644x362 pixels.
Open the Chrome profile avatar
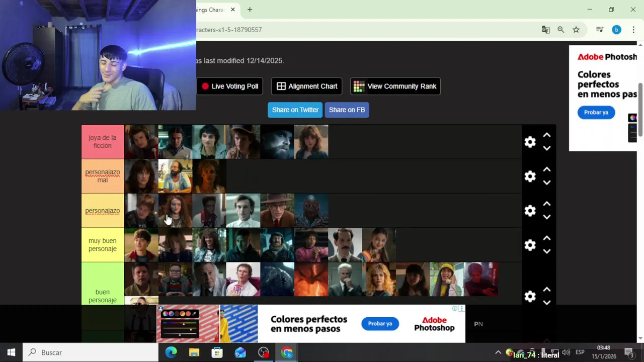616,30
